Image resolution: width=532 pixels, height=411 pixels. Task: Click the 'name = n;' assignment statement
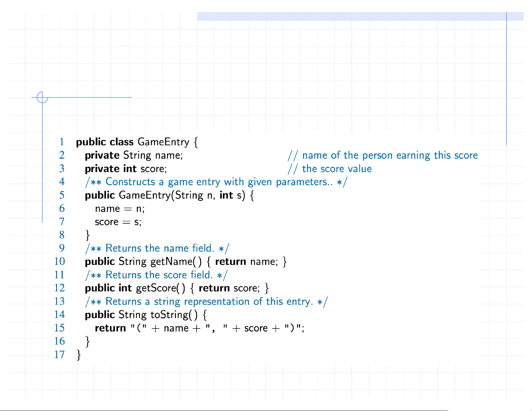pos(120,209)
